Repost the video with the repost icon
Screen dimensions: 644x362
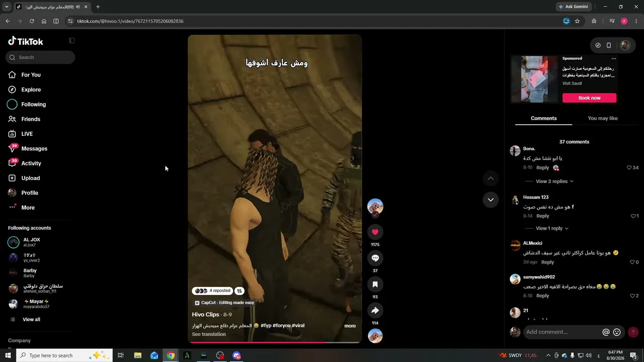pos(239,291)
